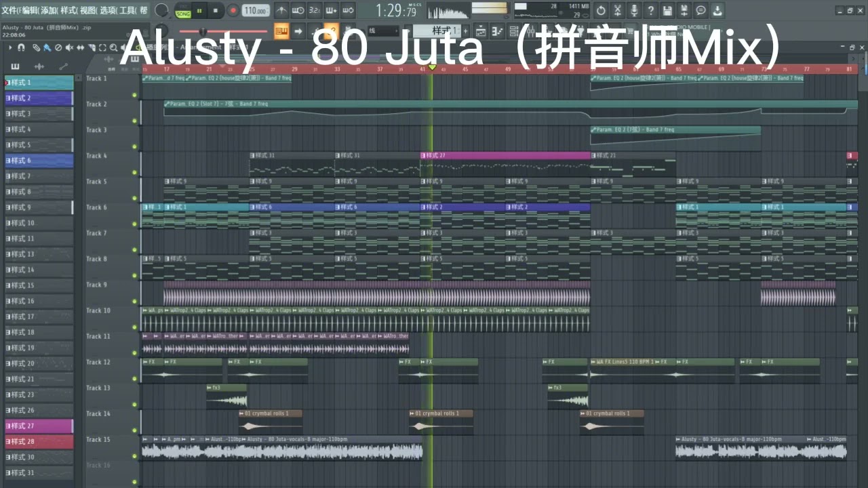This screenshot has width=868, height=488.
Task: Select the zoom magnifier tool in playlist
Action: pyautogui.click(x=113, y=47)
